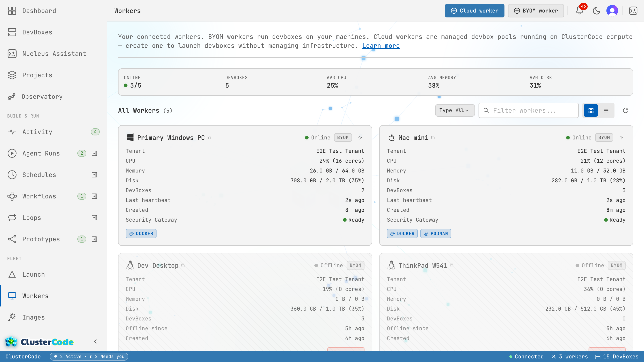Image resolution: width=644 pixels, height=362 pixels.
Task: Navigate to Projects
Action: [x=53, y=75]
